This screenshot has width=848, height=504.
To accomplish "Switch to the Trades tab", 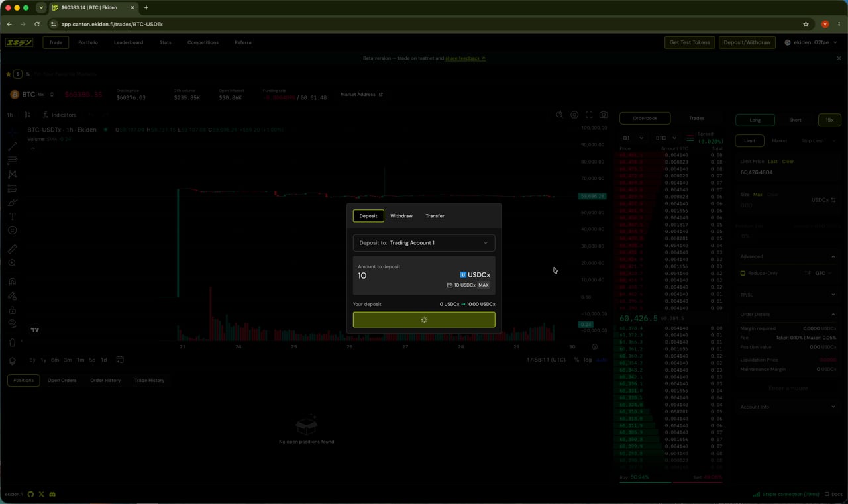I will coord(696,118).
